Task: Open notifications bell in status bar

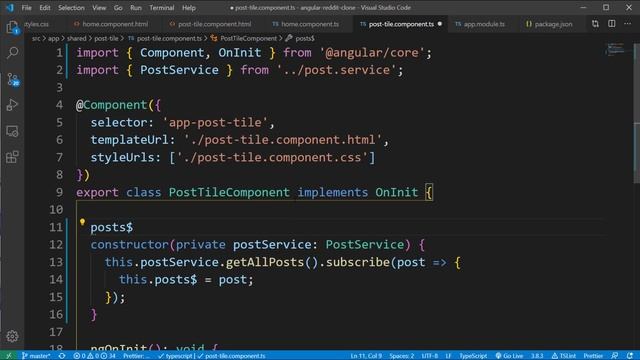Action: coord(631,356)
